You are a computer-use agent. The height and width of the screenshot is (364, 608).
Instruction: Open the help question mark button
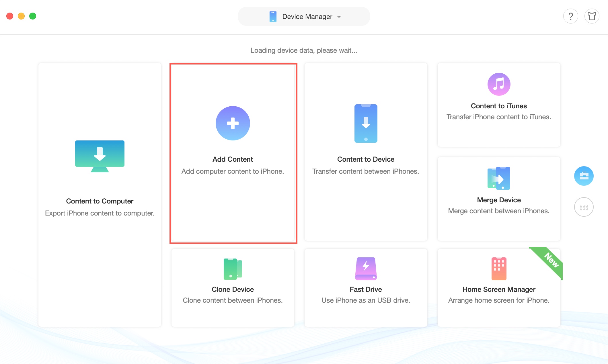570,16
